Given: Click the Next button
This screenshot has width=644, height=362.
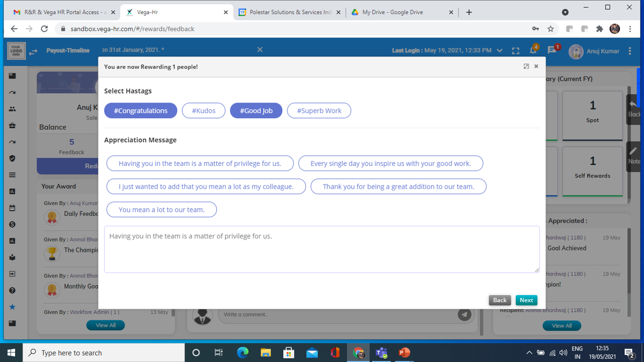Looking at the screenshot, I should tap(526, 300).
